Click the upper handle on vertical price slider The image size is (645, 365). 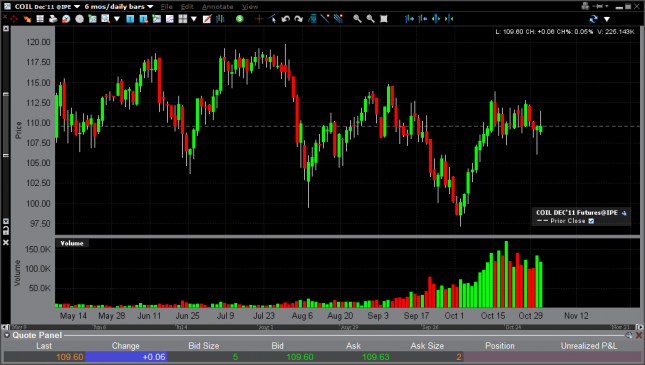click(x=6, y=94)
